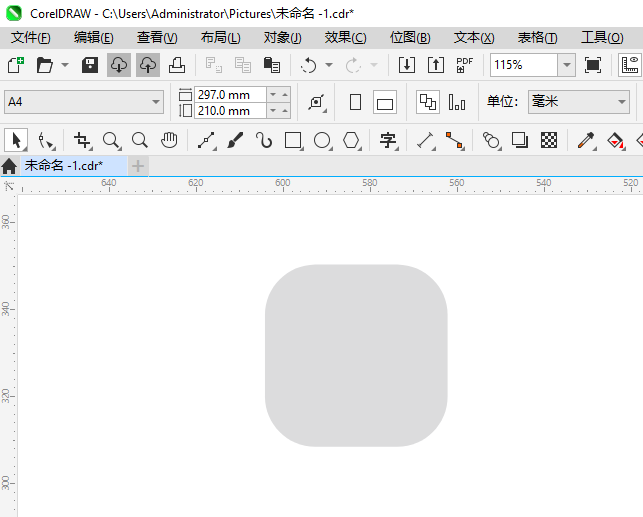Select the Color Eyedropper tool
The image size is (643, 517).
tap(587, 141)
